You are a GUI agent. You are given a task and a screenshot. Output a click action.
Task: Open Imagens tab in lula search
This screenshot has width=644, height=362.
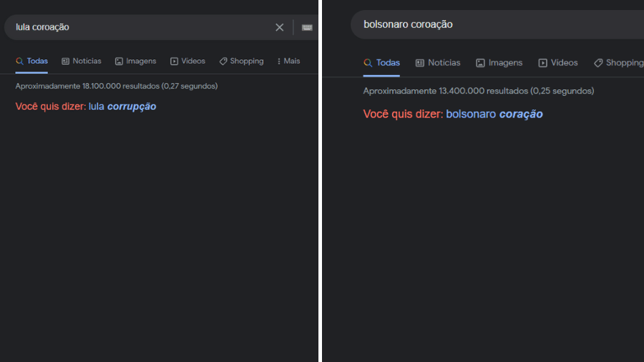[135, 61]
